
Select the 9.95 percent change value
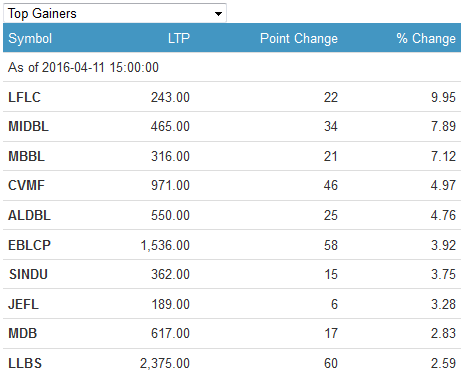pyautogui.click(x=443, y=97)
